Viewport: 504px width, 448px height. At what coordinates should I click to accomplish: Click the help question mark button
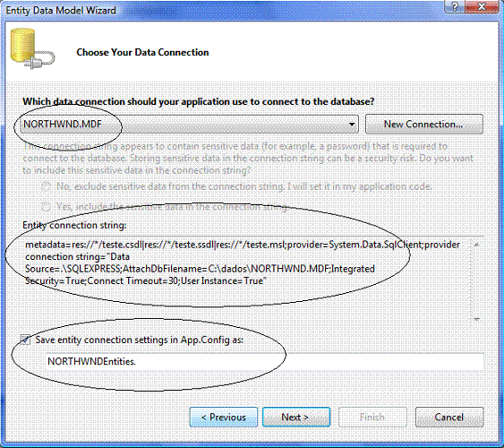455,7
